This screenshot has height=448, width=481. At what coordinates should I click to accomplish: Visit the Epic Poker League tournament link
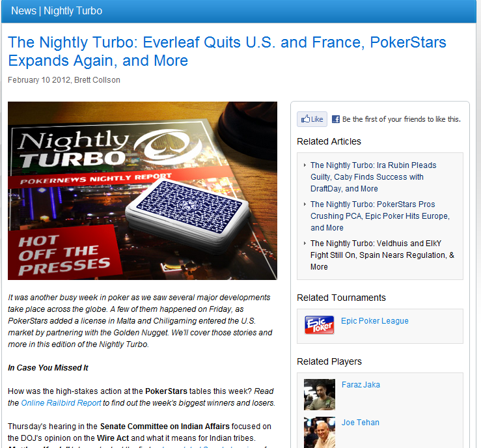(374, 320)
